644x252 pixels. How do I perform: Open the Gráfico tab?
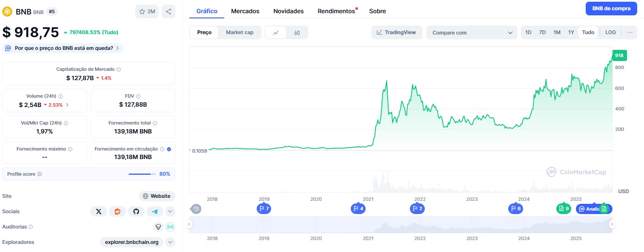[207, 11]
